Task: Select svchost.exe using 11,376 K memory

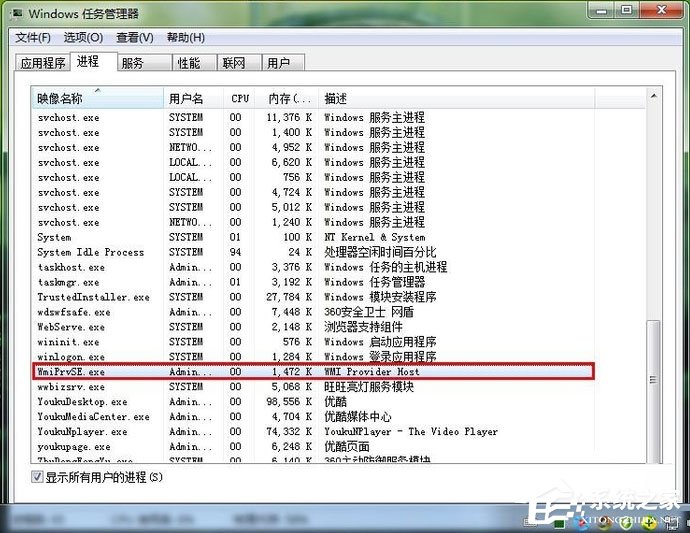Action: (313, 117)
